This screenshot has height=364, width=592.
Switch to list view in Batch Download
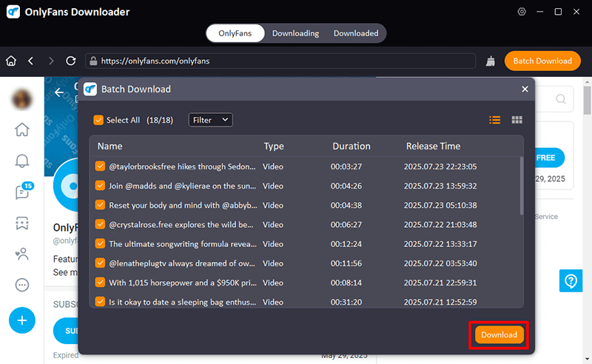coord(495,120)
